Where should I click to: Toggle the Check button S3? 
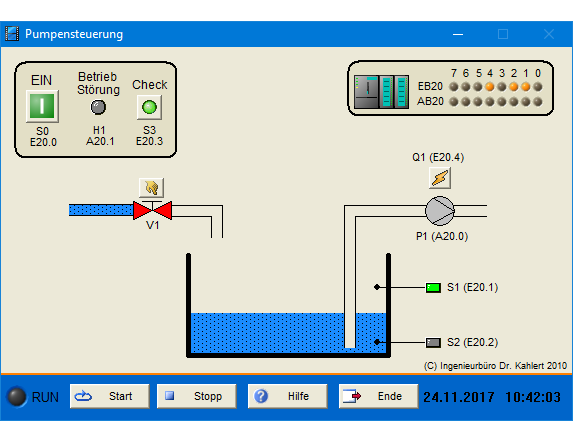[x=149, y=107]
